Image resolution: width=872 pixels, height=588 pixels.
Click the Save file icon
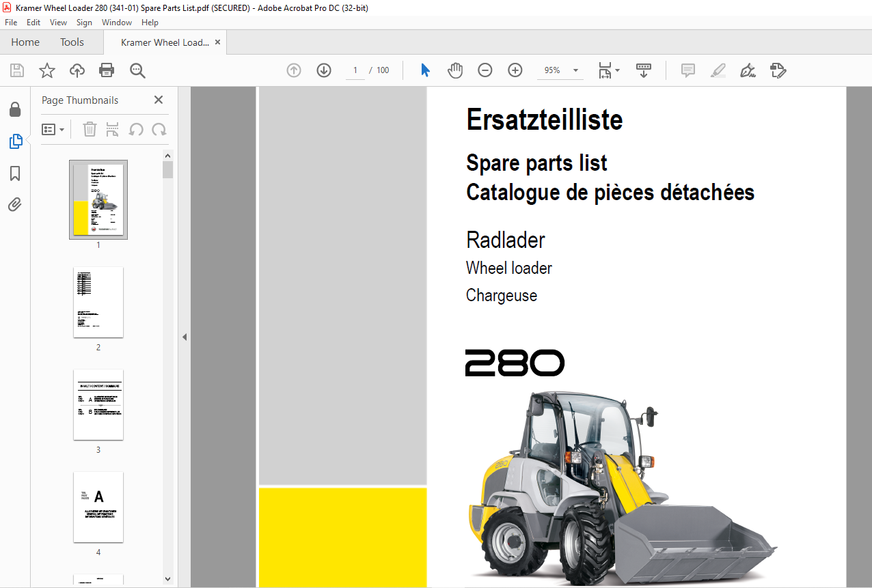[x=17, y=70]
